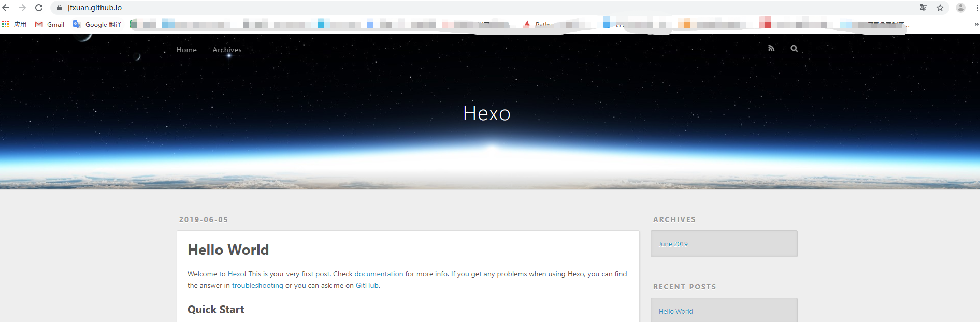Open blog search magnifier icon
The height and width of the screenshot is (322, 980).
pyautogui.click(x=794, y=48)
